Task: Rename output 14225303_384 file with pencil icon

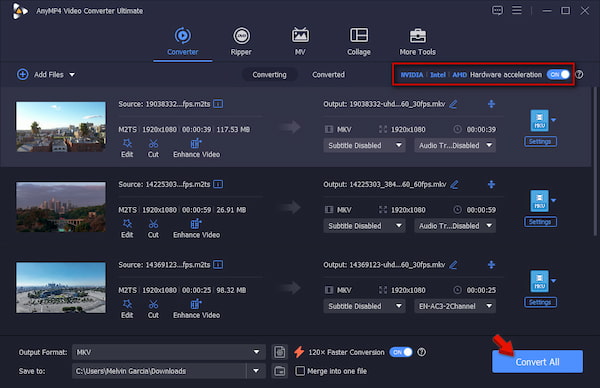Action: click(454, 184)
